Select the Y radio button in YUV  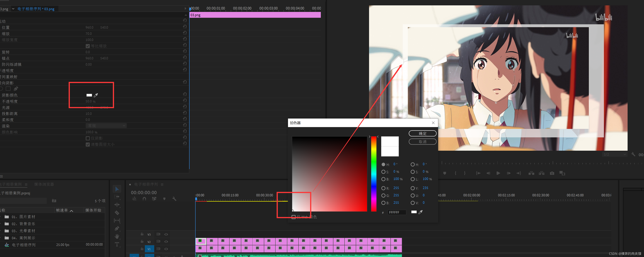(x=412, y=188)
